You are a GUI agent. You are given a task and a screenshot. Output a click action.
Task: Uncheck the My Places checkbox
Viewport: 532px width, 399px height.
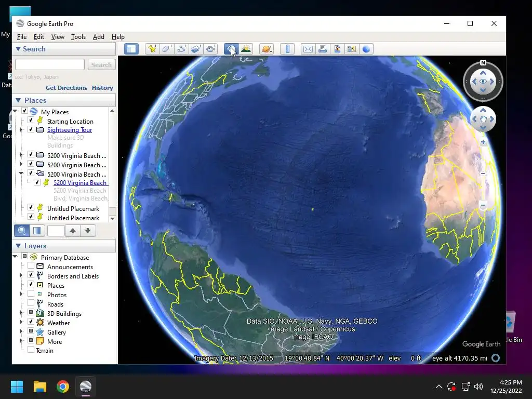pos(24,111)
